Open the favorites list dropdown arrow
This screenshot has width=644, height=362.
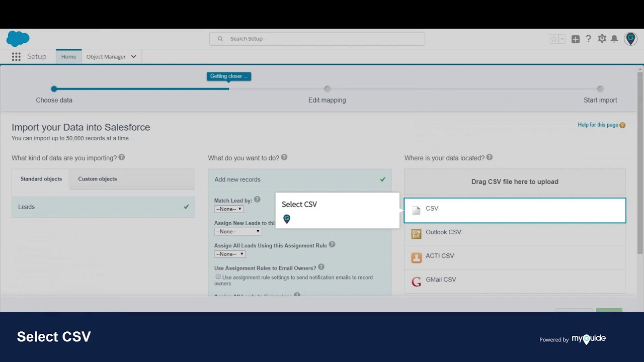point(562,39)
